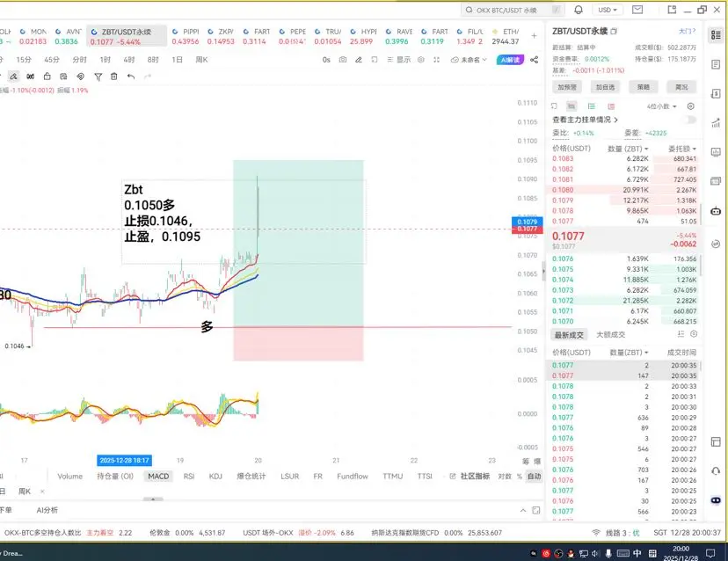Select the drawing brush tool

pos(13,76)
